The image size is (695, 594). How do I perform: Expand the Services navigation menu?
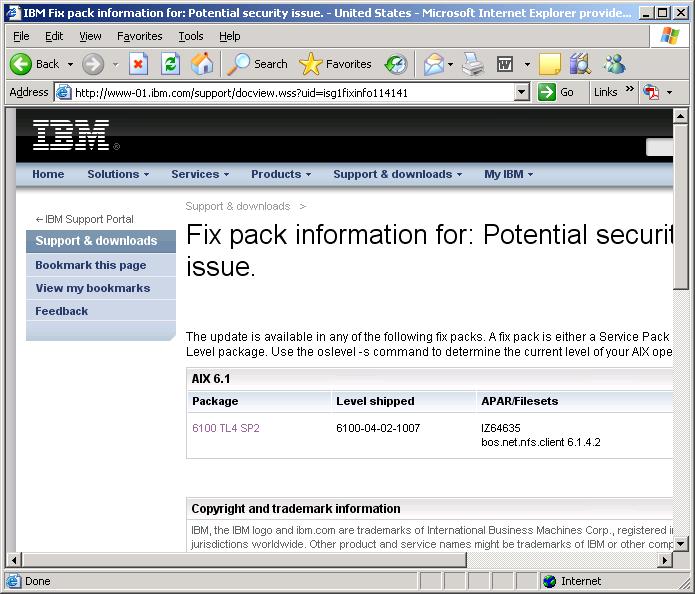[200, 174]
